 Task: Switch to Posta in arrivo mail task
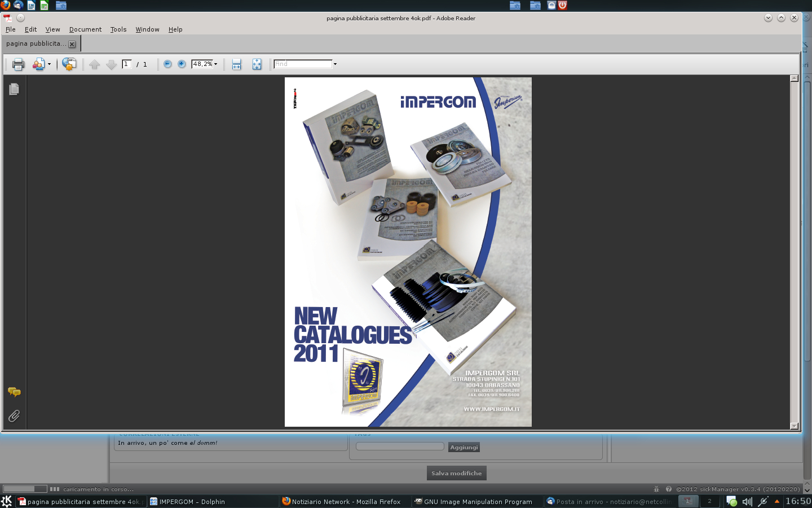coord(610,501)
